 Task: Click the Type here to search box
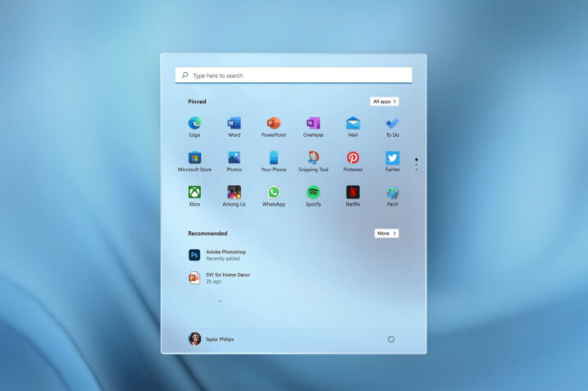pyautogui.click(x=294, y=75)
